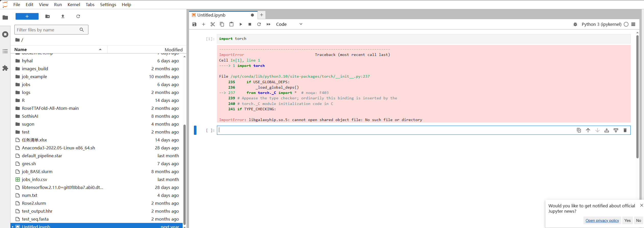Copy the selected cell in notebook toolbar

coord(222,24)
